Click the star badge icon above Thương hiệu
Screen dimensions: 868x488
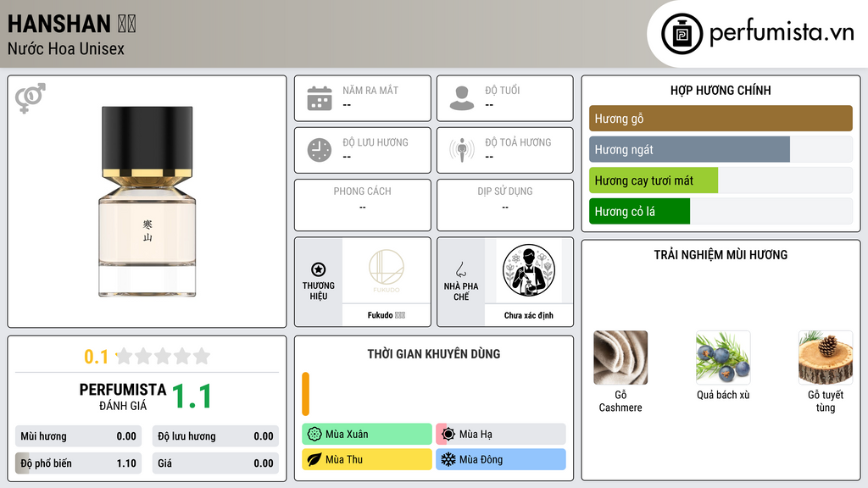319,269
